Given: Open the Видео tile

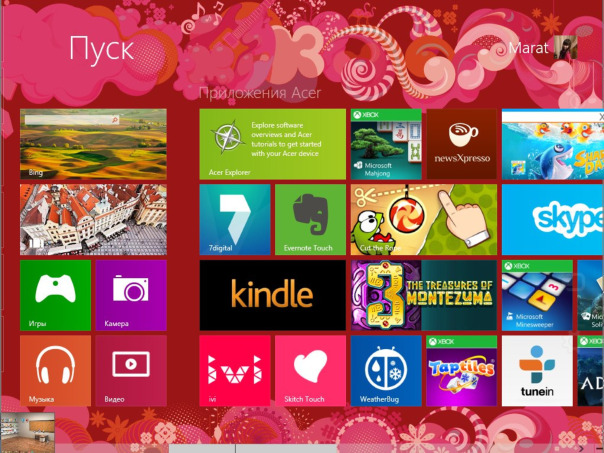Looking at the screenshot, I should 131,371.
